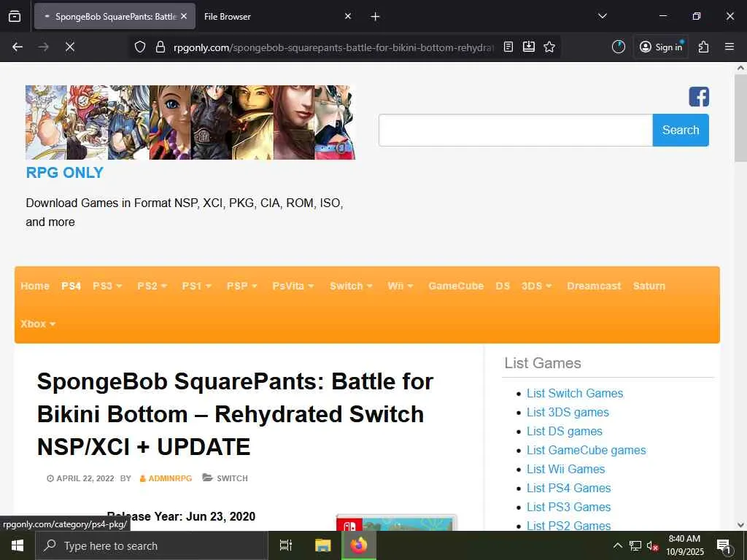Expand the PsVita dropdown menu
The width and height of the screenshot is (747, 560).
click(x=293, y=286)
